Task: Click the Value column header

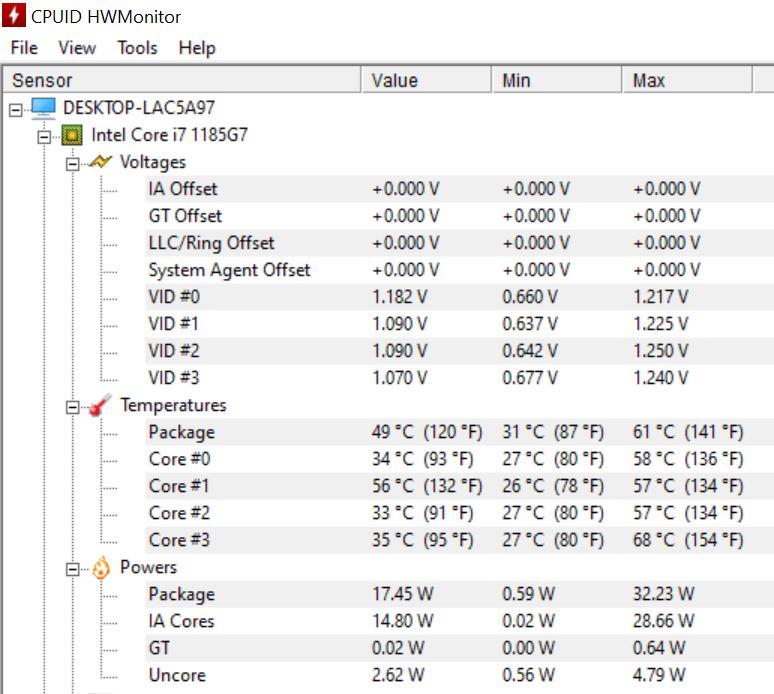Action: pos(426,80)
